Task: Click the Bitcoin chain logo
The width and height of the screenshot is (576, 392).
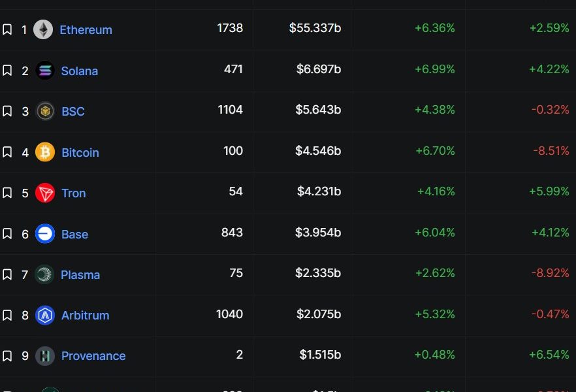Action: pyautogui.click(x=42, y=152)
